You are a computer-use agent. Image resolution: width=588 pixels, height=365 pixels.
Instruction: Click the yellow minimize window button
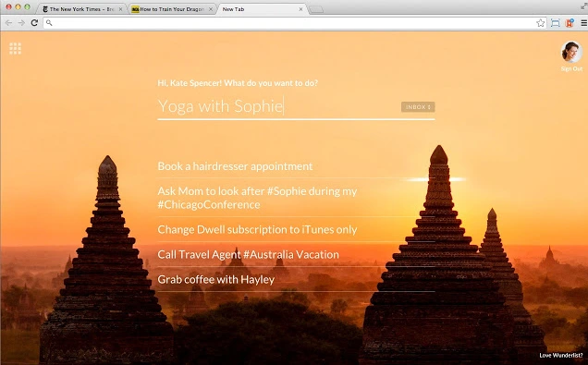tap(18, 6)
